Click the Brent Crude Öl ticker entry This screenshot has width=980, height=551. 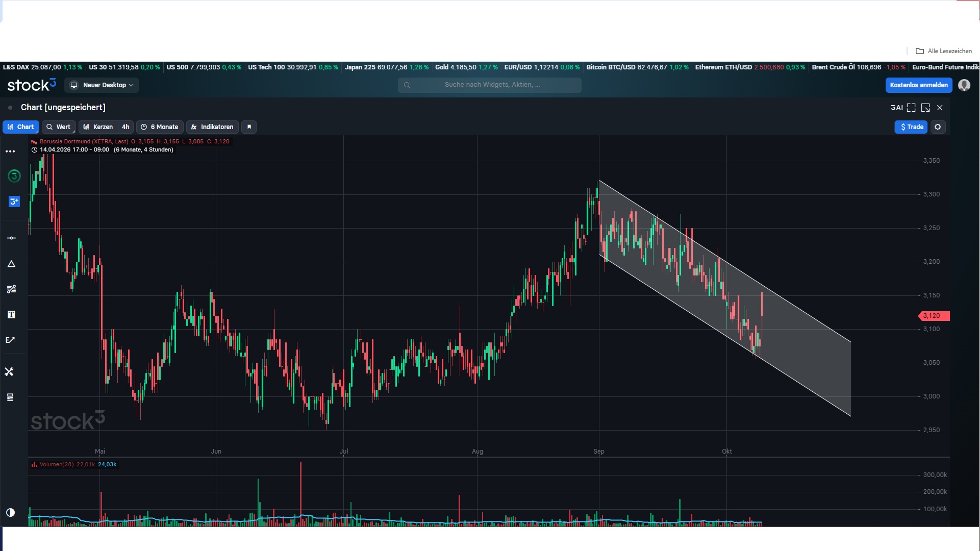click(x=858, y=67)
